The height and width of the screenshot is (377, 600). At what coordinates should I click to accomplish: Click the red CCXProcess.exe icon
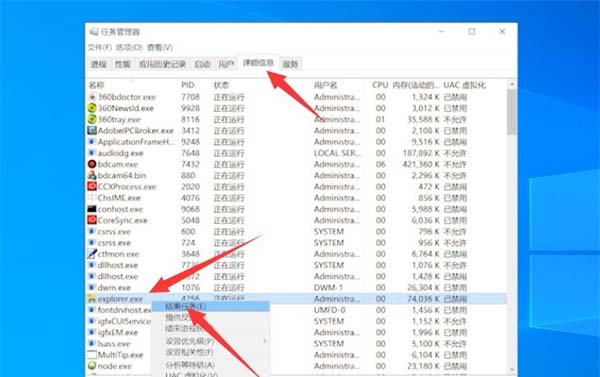click(x=92, y=186)
